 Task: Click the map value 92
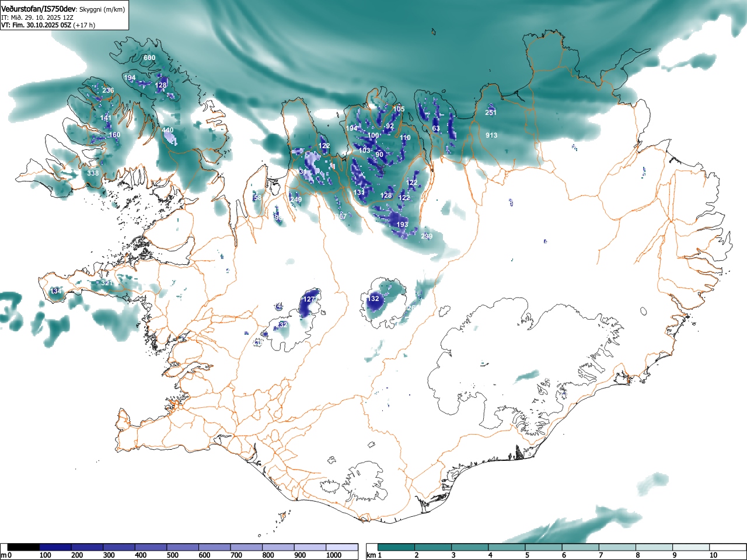coord(390,127)
